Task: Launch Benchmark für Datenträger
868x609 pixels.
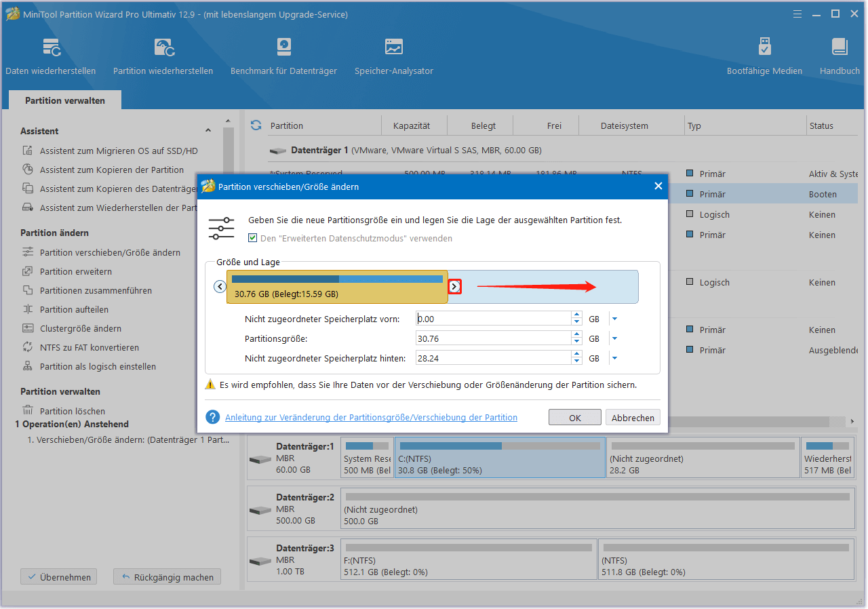Action: (x=283, y=56)
